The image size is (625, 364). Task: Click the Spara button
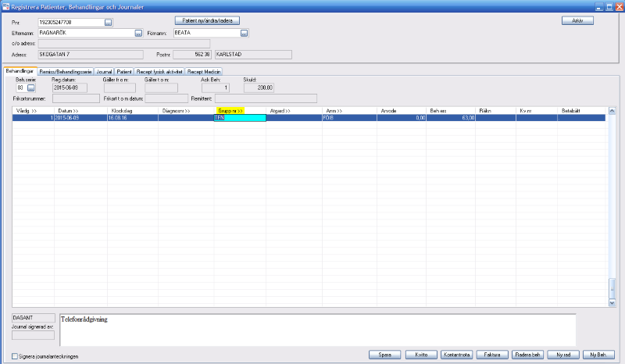pos(384,355)
